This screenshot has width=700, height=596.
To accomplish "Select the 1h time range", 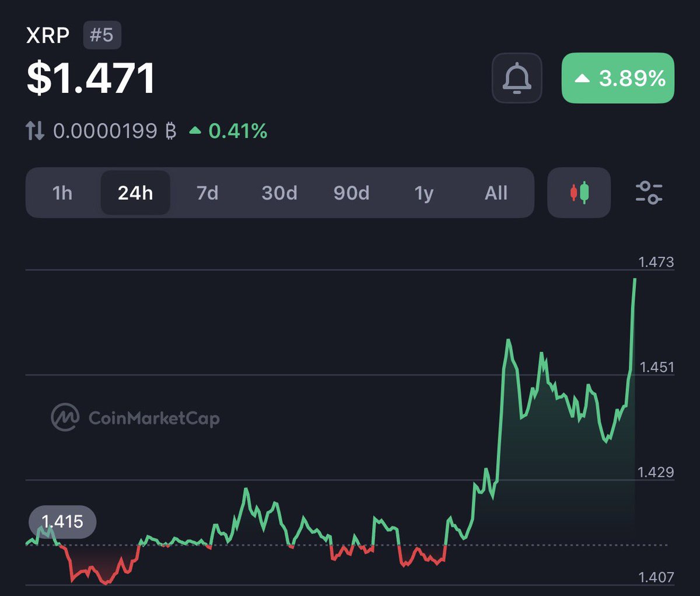I will (x=62, y=193).
